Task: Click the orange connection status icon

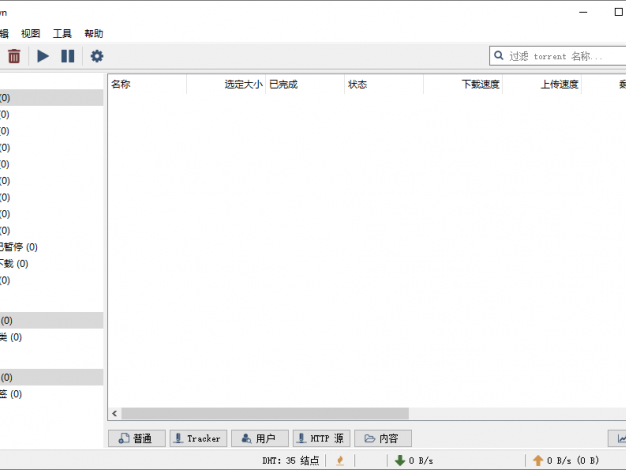Action: pos(340,460)
